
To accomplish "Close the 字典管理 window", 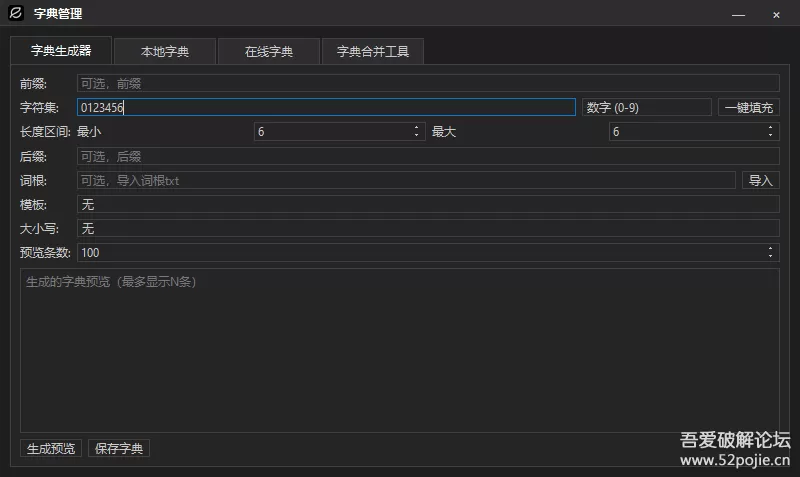I will [776, 15].
